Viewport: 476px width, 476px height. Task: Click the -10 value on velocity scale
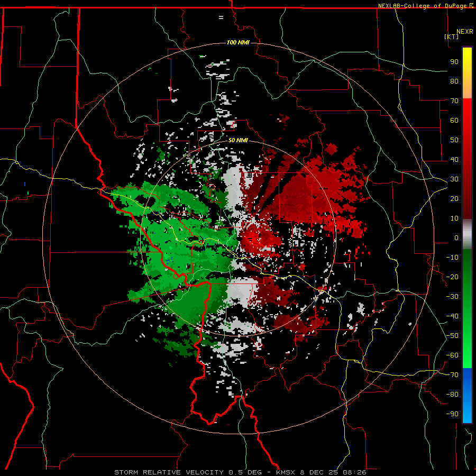(452, 258)
